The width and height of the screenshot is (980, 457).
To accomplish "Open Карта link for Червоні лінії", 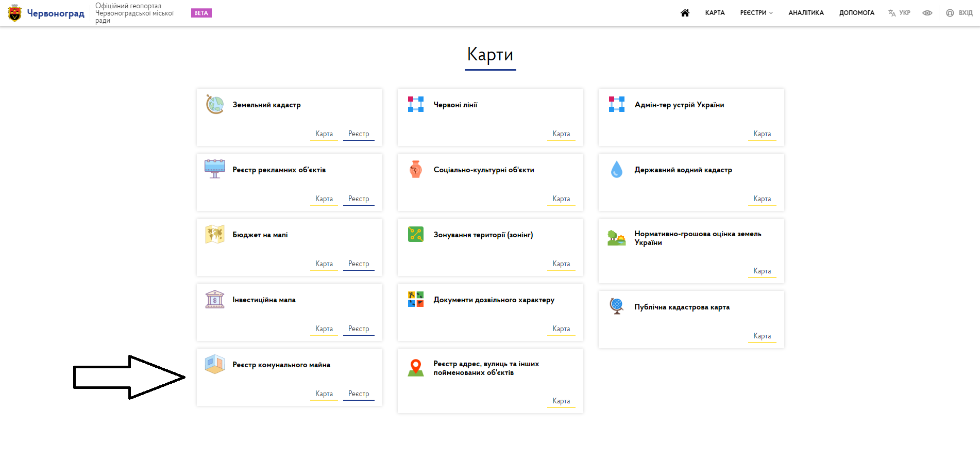I will pyautogui.click(x=561, y=134).
